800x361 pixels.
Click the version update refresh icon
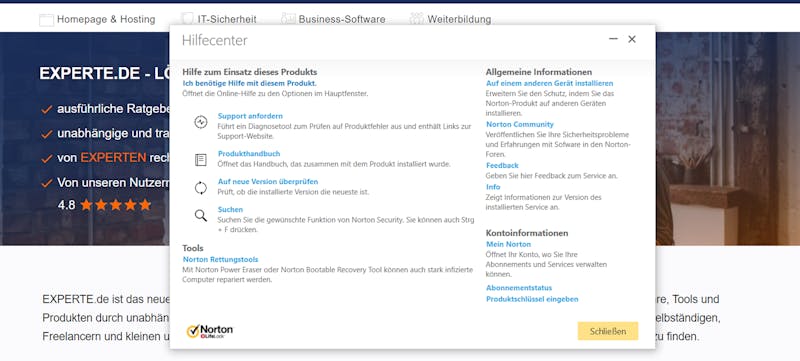[x=201, y=188]
